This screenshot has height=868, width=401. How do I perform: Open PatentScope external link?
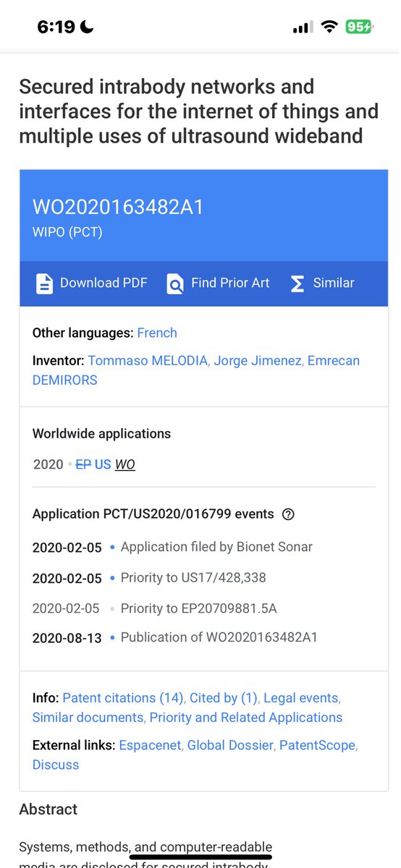pyautogui.click(x=318, y=745)
